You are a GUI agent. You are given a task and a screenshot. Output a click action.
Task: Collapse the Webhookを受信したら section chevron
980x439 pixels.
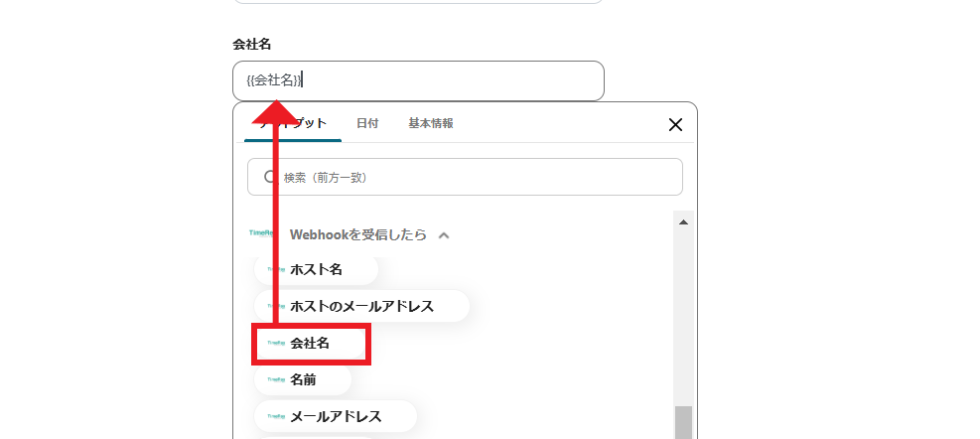pos(444,235)
